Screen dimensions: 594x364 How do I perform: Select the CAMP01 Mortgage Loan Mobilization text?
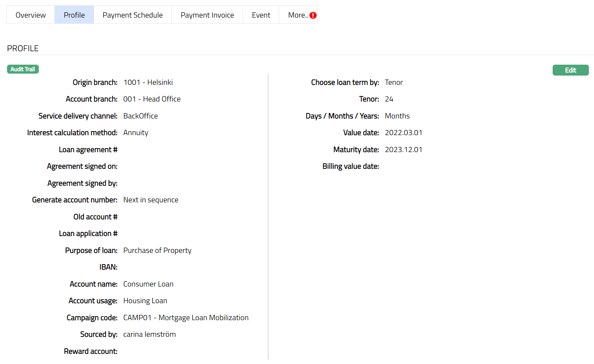tap(186, 318)
